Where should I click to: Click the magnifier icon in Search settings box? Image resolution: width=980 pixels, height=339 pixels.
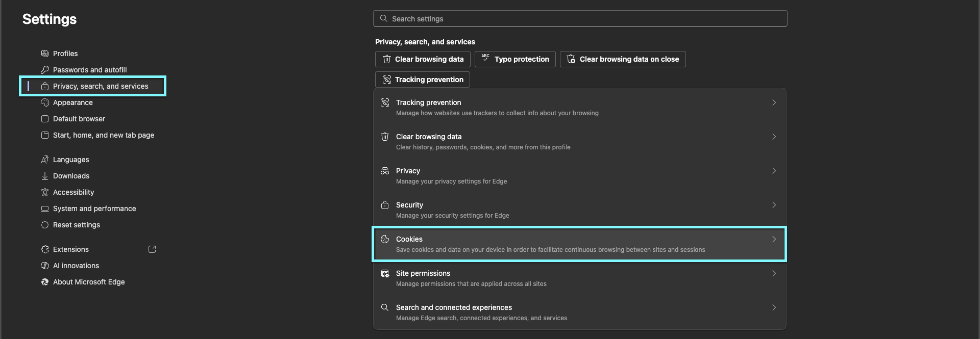pos(384,18)
